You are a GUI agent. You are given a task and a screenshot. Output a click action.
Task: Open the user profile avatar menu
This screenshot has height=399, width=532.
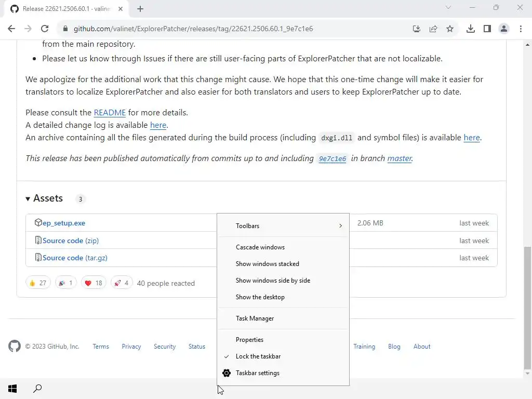click(504, 29)
